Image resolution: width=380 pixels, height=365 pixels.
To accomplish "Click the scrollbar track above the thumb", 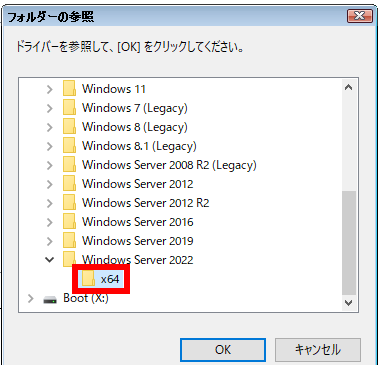I will pos(349,143).
